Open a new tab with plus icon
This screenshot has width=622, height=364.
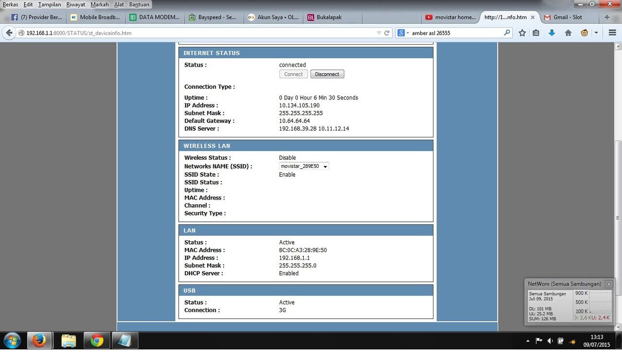pyautogui.click(x=607, y=17)
